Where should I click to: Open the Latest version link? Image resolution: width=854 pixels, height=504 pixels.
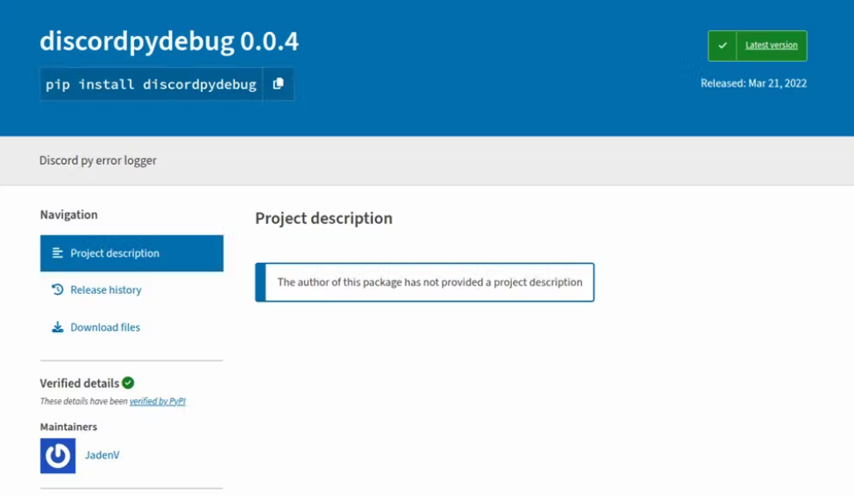point(772,46)
